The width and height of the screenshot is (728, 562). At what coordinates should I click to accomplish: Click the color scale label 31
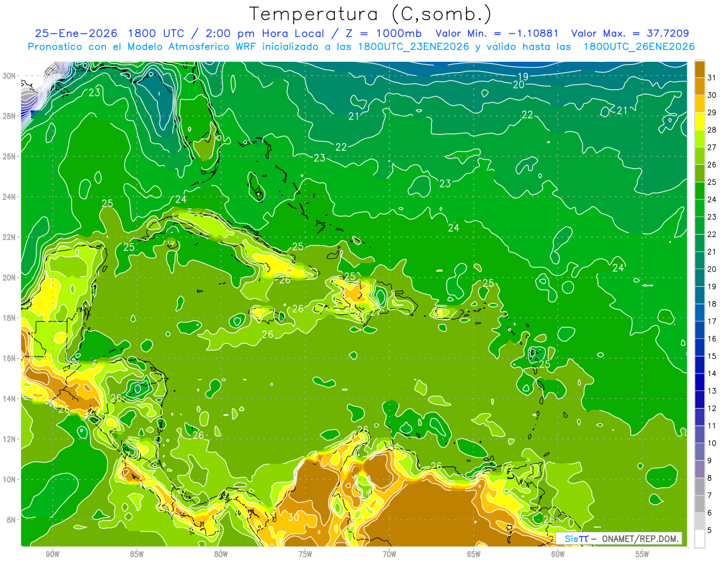click(712, 78)
